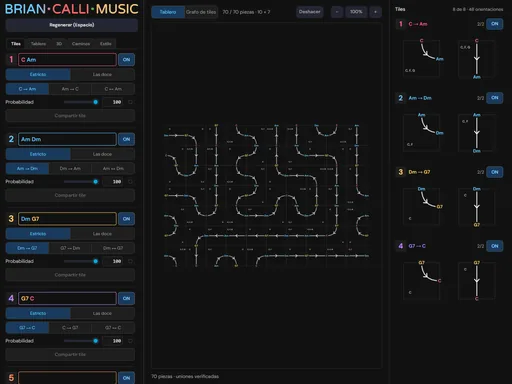Disable G7 → C in right Tiles list
The height and width of the screenshot is (384, 512).
tap(495, 246)
